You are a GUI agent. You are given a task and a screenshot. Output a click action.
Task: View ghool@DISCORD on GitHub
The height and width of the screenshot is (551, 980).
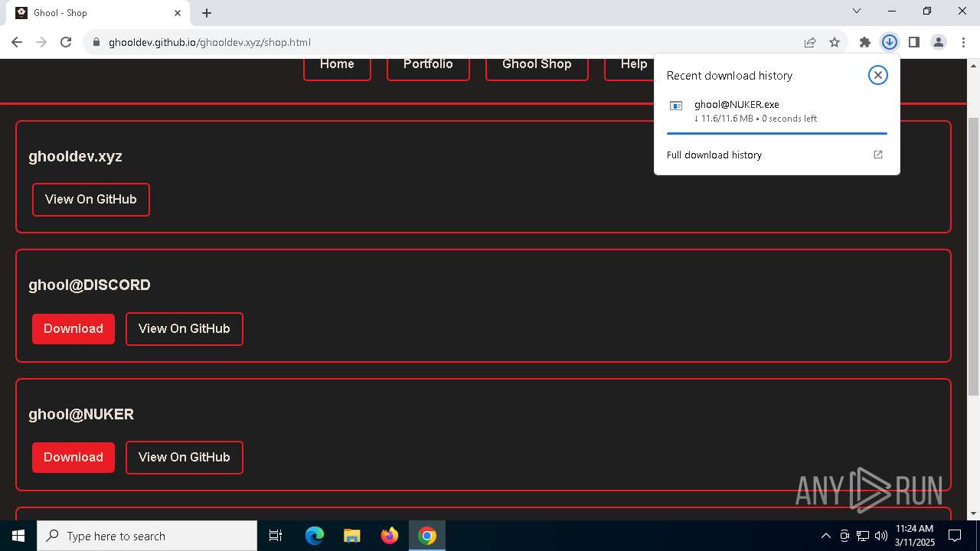[x=185, y=328]
